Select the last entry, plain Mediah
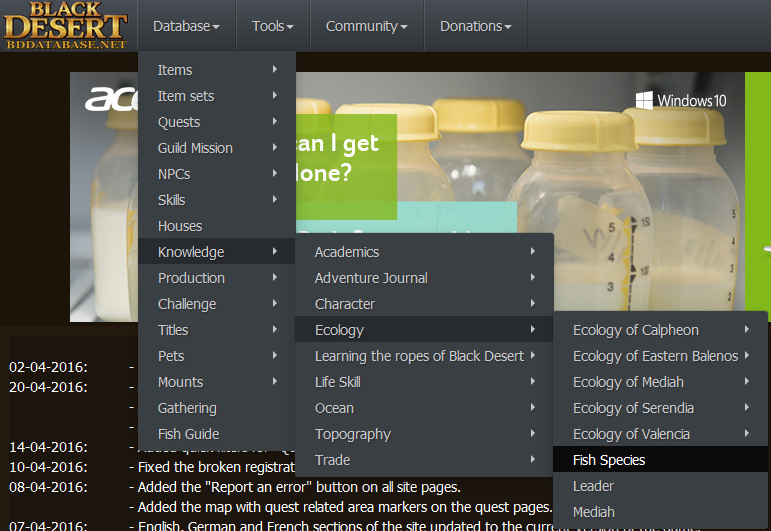This screenshot has height=531, width=771. pyautogui.click(x=660, y=512)
